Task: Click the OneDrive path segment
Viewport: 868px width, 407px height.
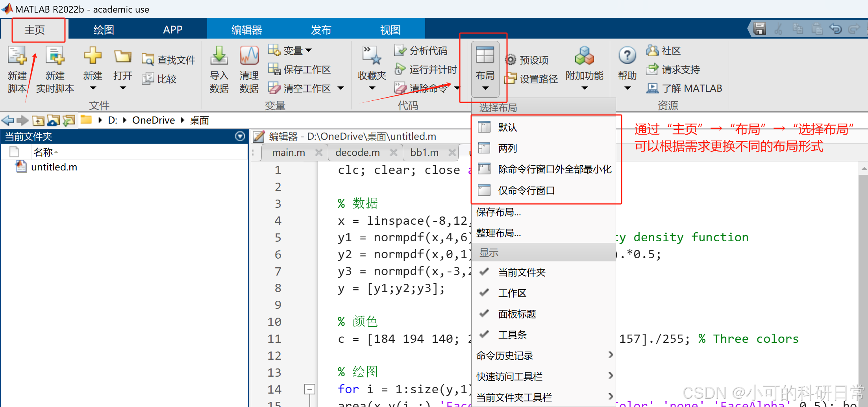Action: (154, 120)
